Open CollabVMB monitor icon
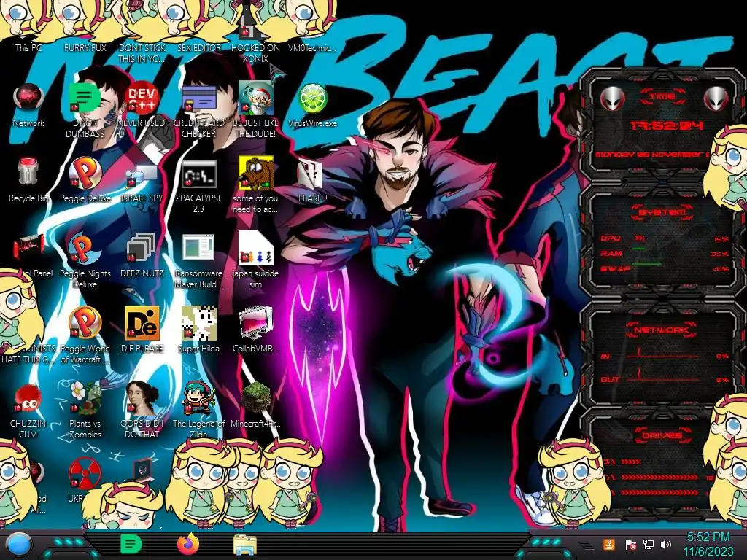This screenshot has height=560, width=747. (x=255, y=323)
